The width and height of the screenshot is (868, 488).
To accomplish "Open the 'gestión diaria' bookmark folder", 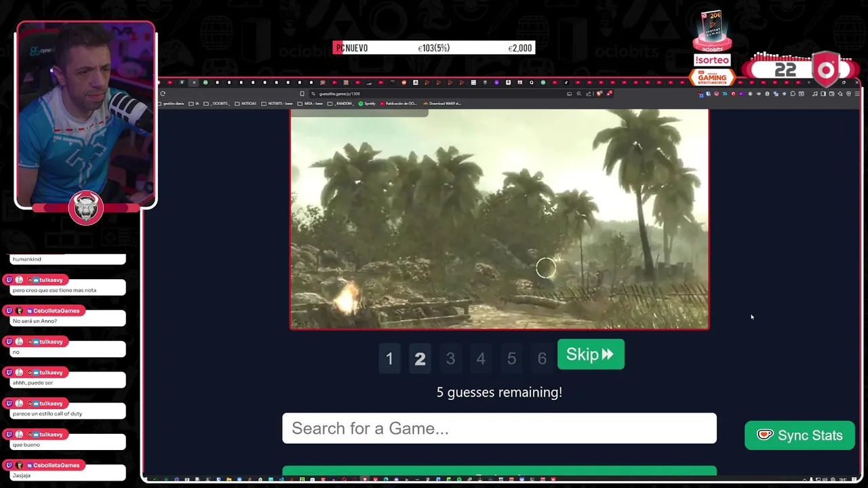I will pos(172,104).
